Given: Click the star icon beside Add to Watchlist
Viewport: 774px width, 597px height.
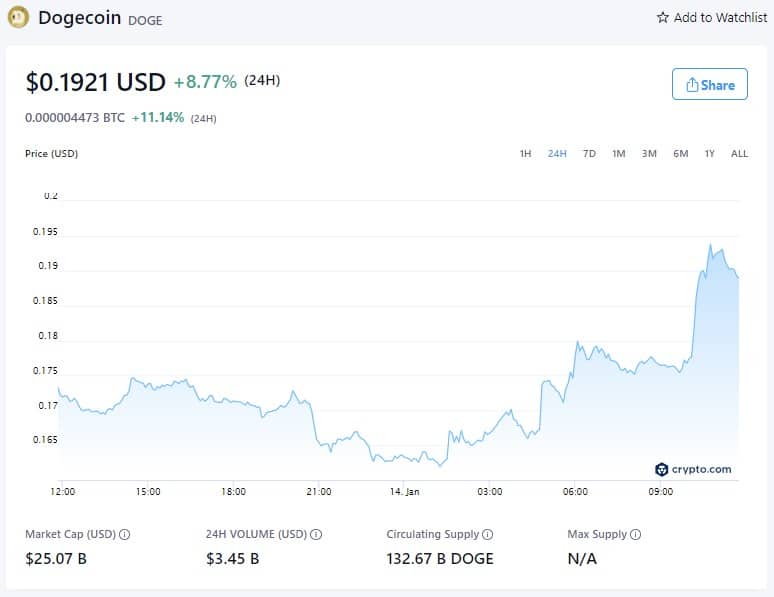Looking at the screenshot, I should tap(662, 18).
